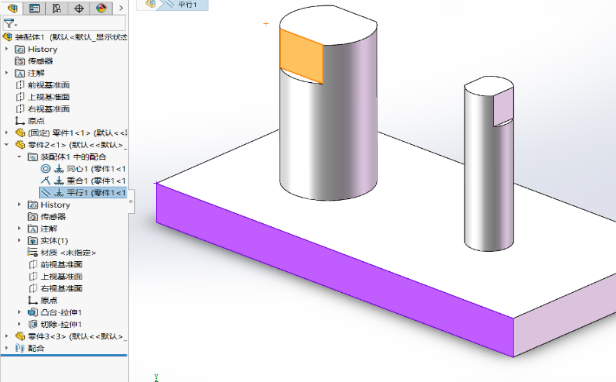Select the 装配体1 中的配合 mates folder

[67, 157]
